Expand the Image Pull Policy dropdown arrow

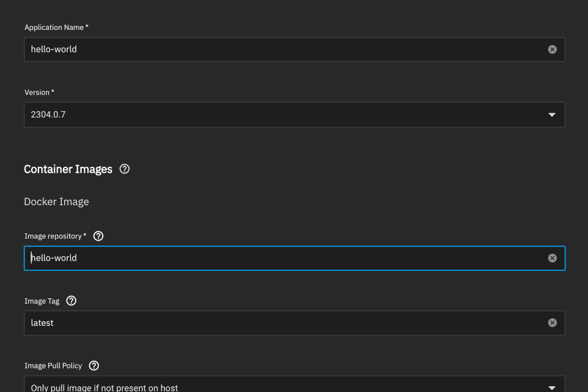(x=552, y=387)
